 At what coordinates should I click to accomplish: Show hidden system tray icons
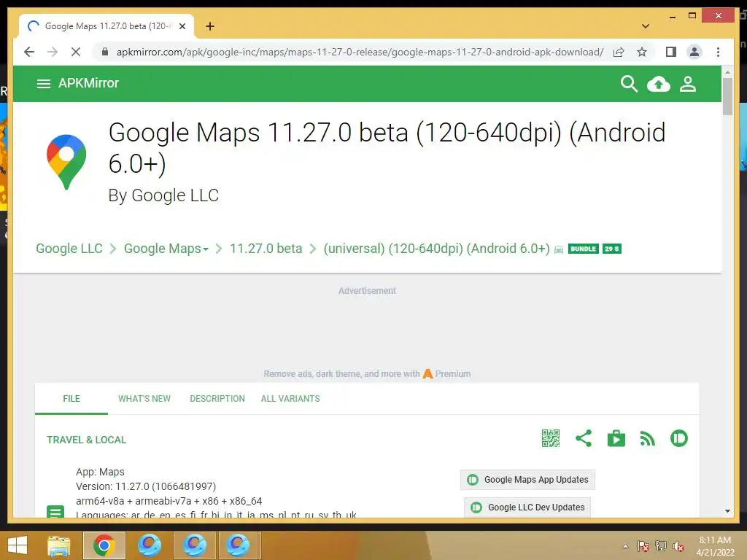pyautogui.click(x=625, y=546)
